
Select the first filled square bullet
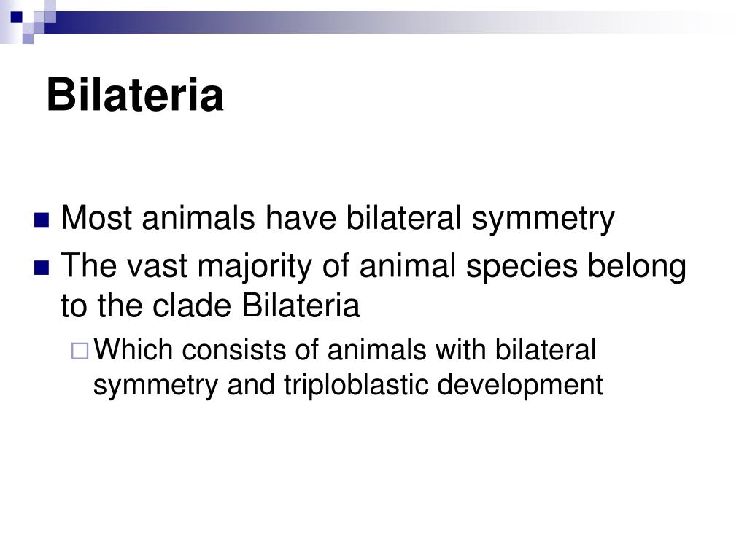pyautogui.click(x=42, y=220)
